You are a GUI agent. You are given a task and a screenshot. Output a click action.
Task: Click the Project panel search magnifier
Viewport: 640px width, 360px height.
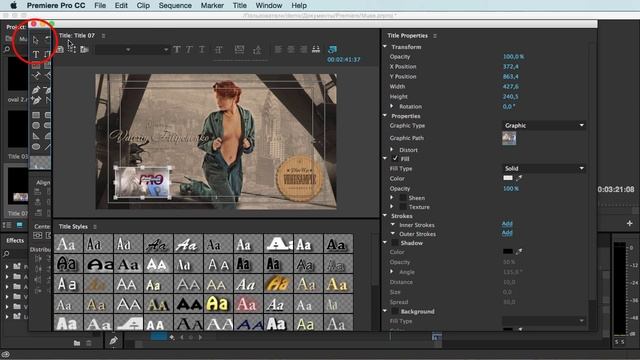[7, 49]
